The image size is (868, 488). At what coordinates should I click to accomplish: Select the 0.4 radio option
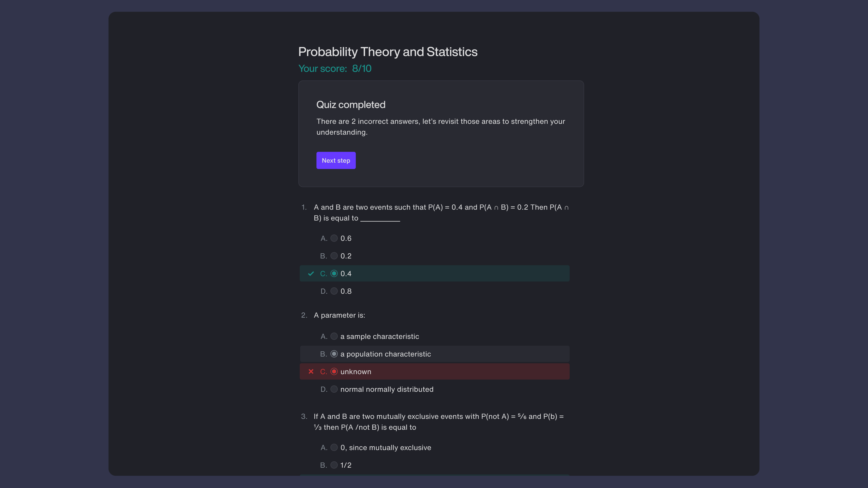pos(334,273)
